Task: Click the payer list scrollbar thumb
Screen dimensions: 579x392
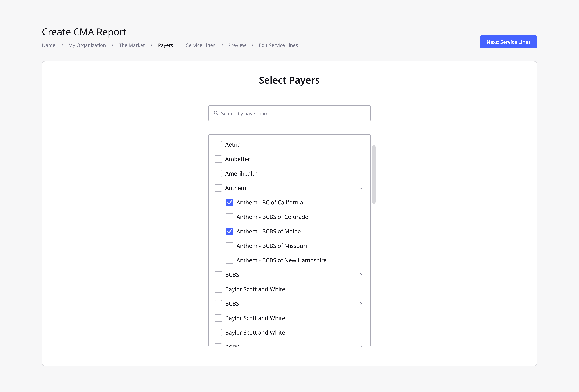Action: click(374, 175)
